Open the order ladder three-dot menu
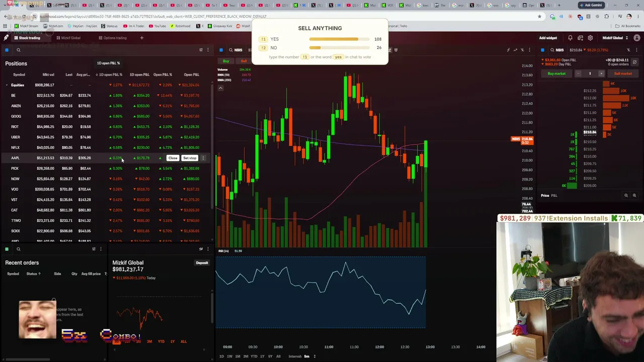Screen dimensions: 644x362 click(635, 50)
